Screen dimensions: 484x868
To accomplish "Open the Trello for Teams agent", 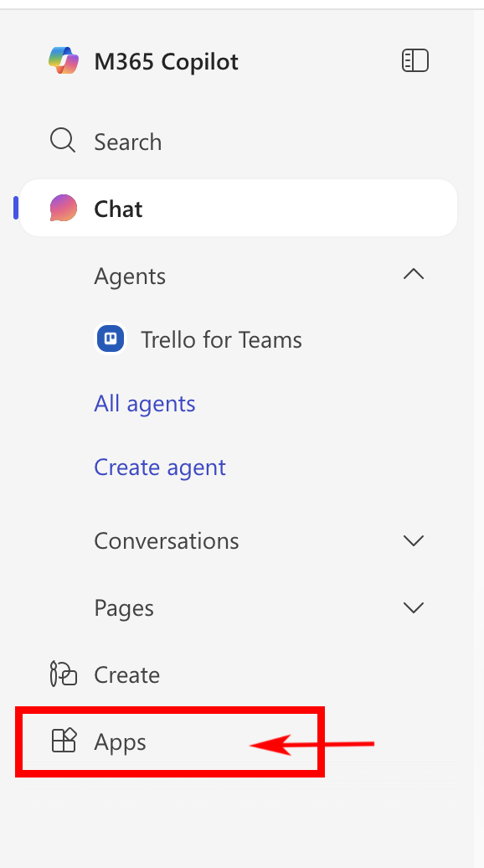I will click(x=221, y=339).
